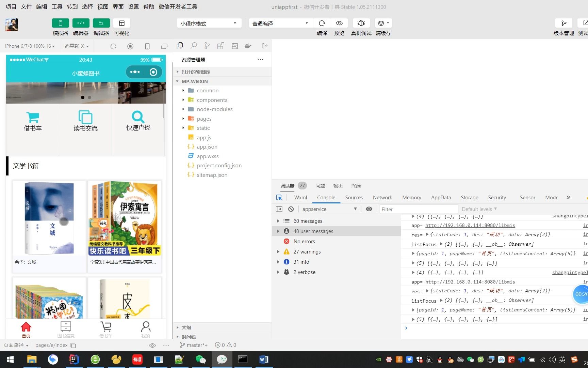This screenshot has width=588, height=368.
Task: Select the search icon in the editor sidebar
Action: point(193,46)
